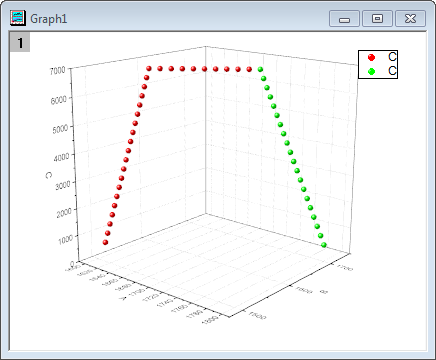This screenshot has height=360, width=436.
Task: Click the last green data point at bottom
Action: tap(324, 245)
